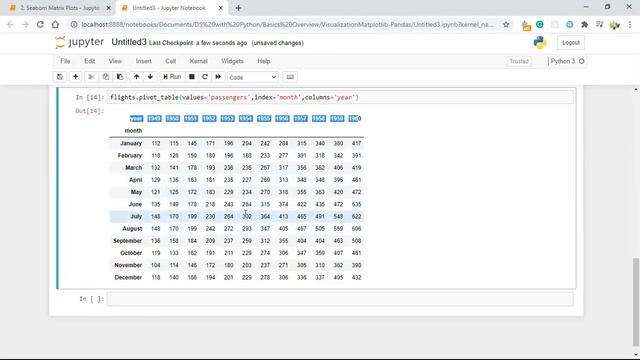
Task: Rename notebook by clicking Untitled3 title
Action: 129,42
